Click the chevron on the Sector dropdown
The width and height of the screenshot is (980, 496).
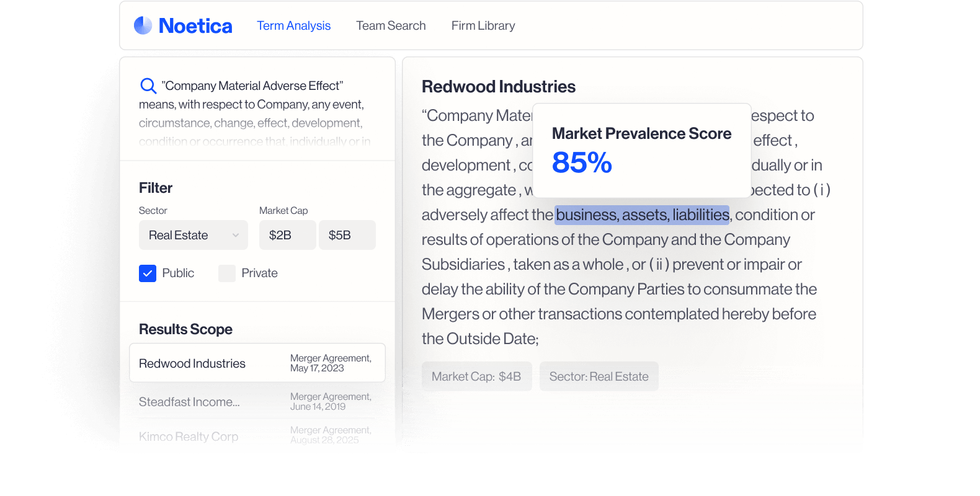coord(235,235)
